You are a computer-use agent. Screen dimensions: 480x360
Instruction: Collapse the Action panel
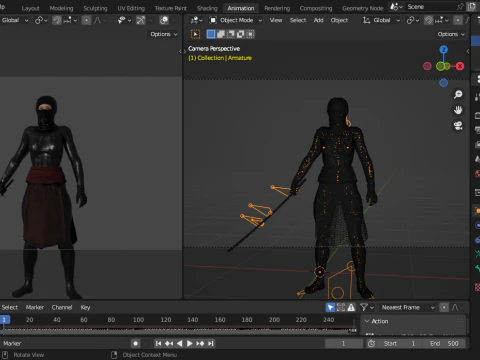click(367, 321)
